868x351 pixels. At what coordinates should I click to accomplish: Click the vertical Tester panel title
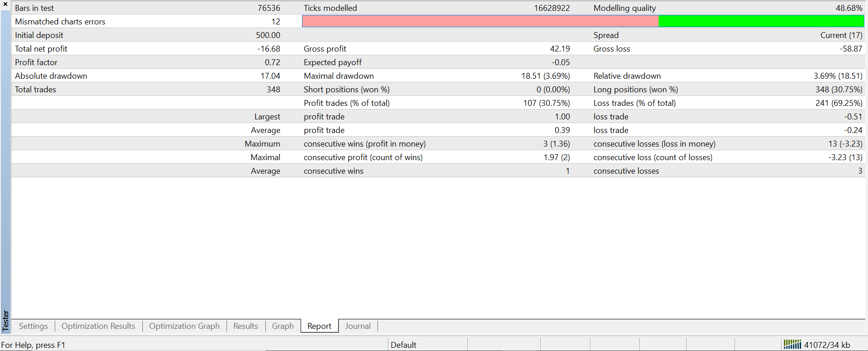point(5,320)
